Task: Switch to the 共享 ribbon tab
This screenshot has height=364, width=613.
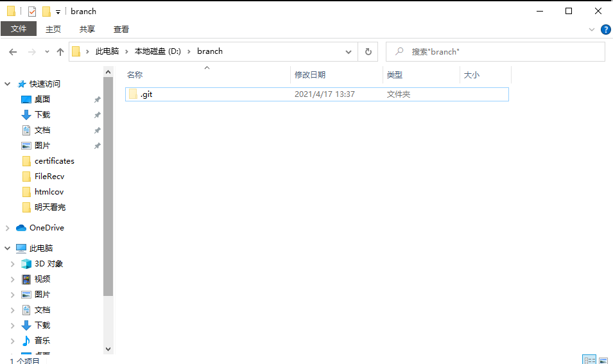Action: tap(87, 30)
